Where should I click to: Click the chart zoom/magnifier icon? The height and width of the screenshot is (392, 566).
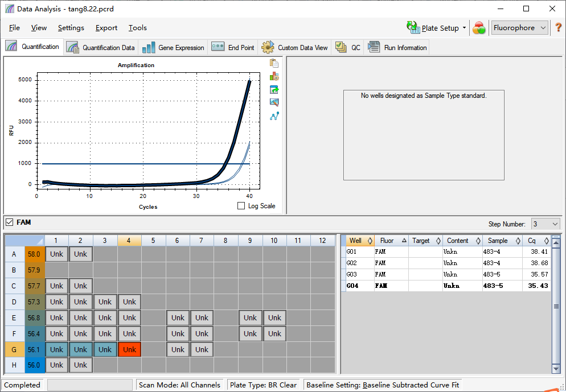[274, 102]
